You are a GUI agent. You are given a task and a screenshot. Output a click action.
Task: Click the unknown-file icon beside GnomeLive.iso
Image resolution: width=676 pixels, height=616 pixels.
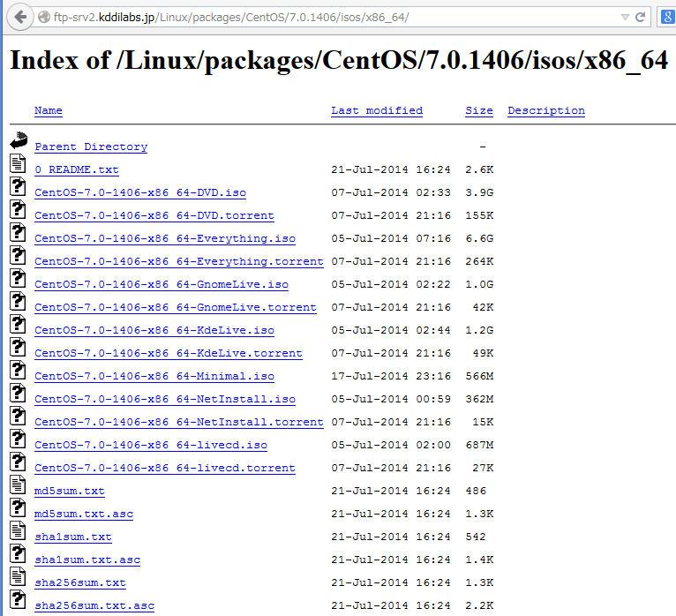(x=18, y=279)
